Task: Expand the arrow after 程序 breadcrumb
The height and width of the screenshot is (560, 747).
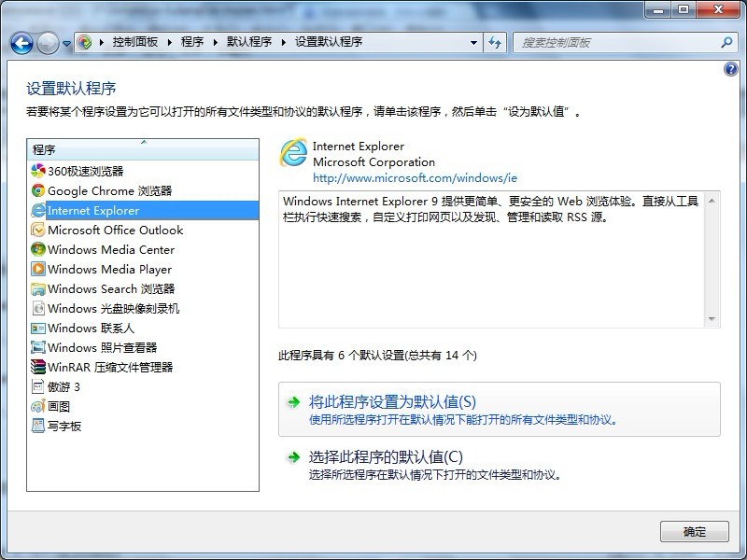Action: [x=216, y=42]
